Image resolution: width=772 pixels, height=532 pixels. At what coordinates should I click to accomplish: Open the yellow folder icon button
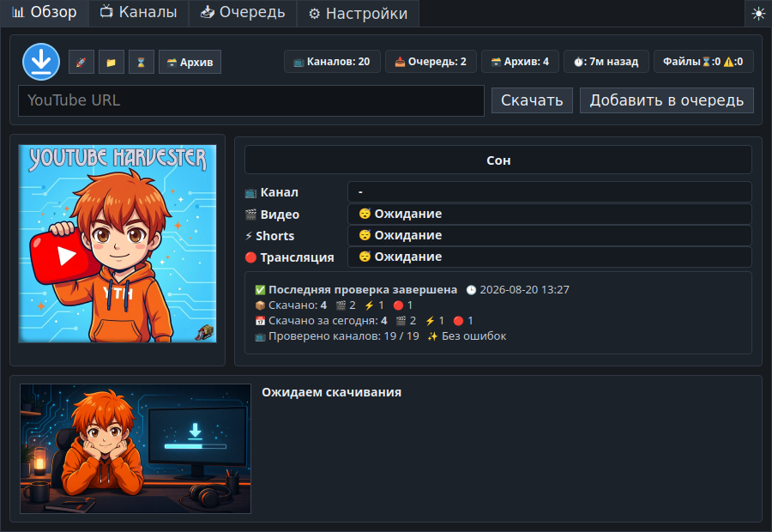(112, 62)
